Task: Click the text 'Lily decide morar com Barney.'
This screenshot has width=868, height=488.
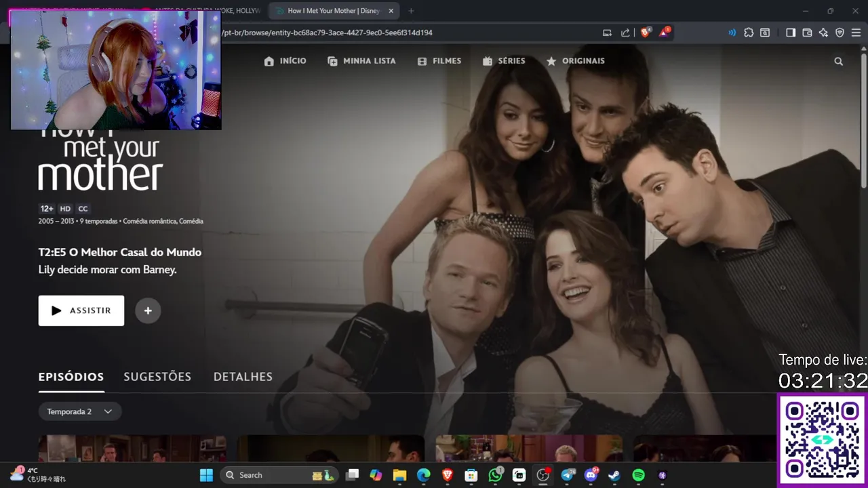Action: [x=108, y=270]
